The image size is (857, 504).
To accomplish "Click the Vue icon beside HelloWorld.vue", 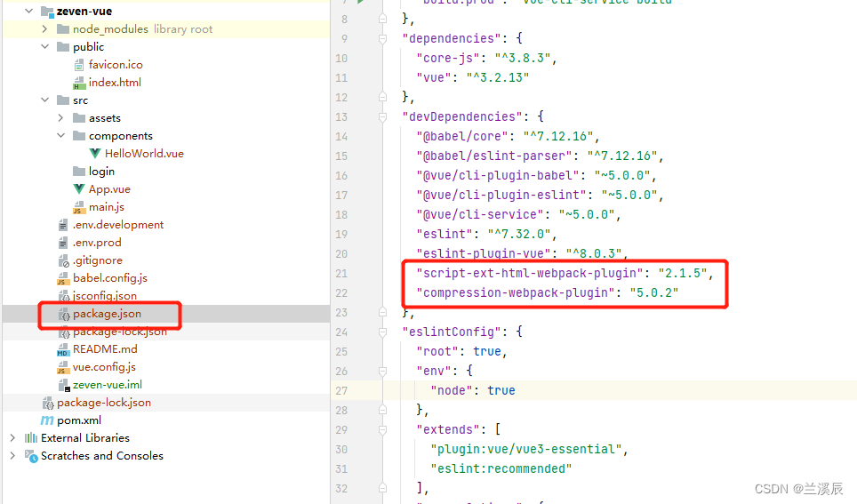I will [95, 154].
